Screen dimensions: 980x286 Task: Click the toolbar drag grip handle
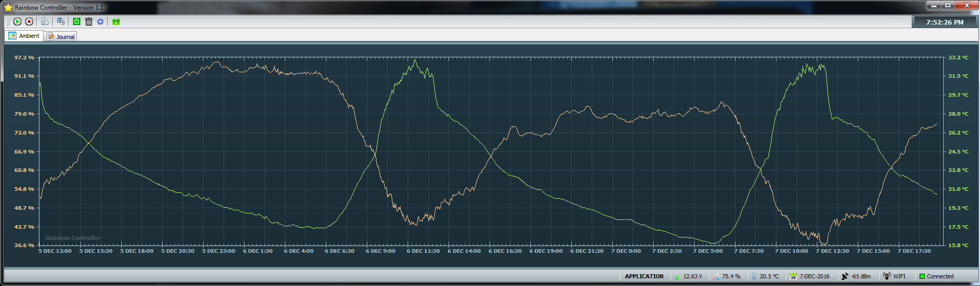click(8, 21)
